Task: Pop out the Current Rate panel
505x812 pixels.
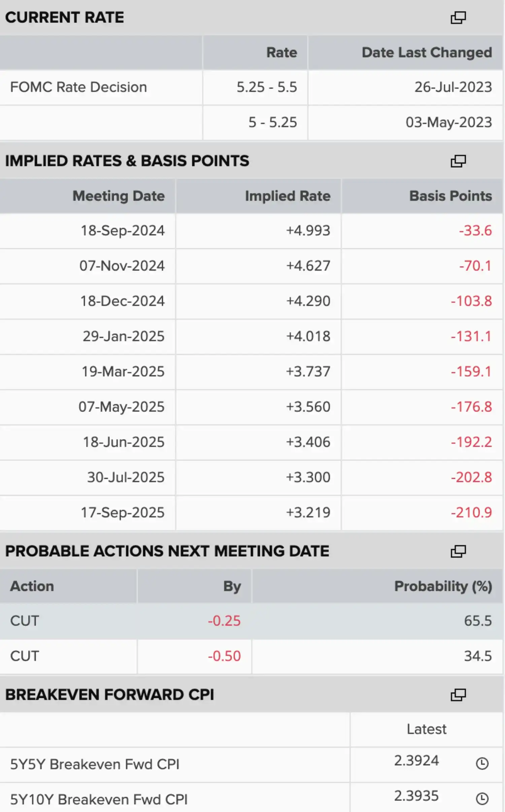Action: [458, 17]
